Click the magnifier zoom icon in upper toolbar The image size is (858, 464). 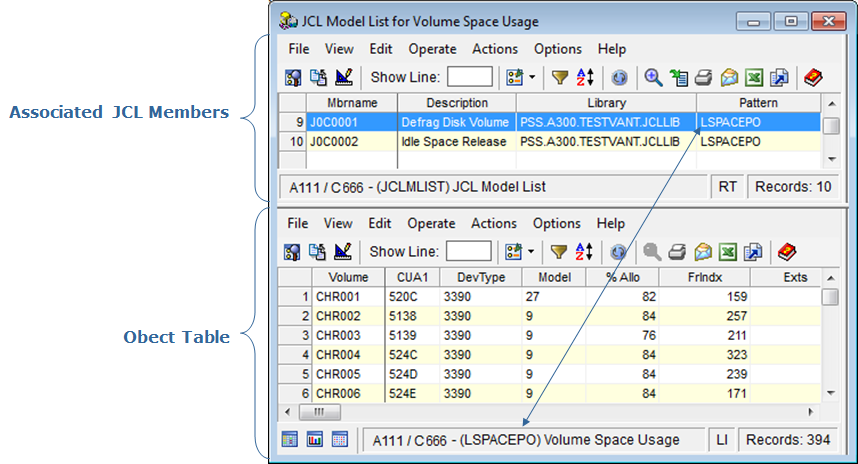tap(652, 77)
